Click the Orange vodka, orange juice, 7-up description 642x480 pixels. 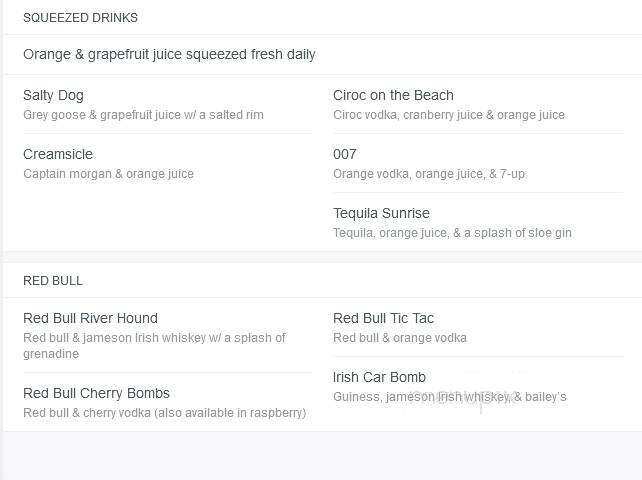point(429,174)
